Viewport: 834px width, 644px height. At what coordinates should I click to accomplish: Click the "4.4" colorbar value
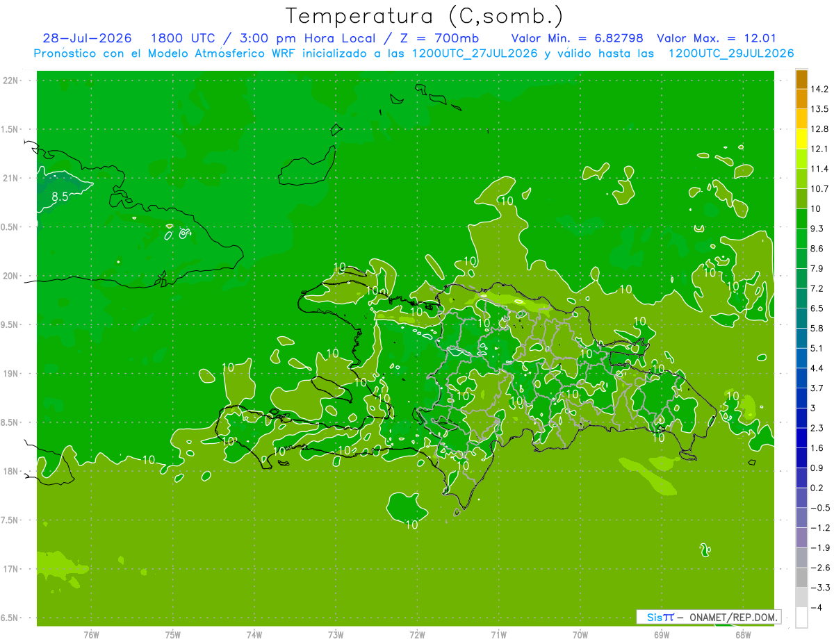(x=817, y=368)
